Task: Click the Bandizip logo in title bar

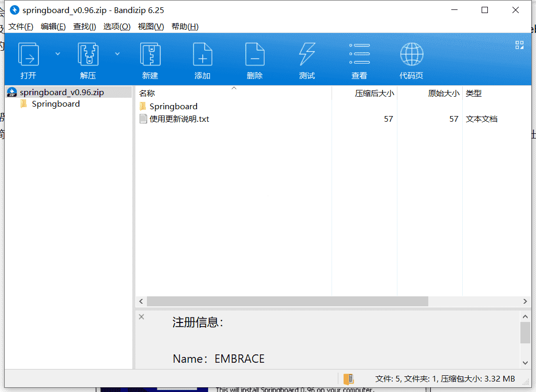Action: tap(14, 10)
